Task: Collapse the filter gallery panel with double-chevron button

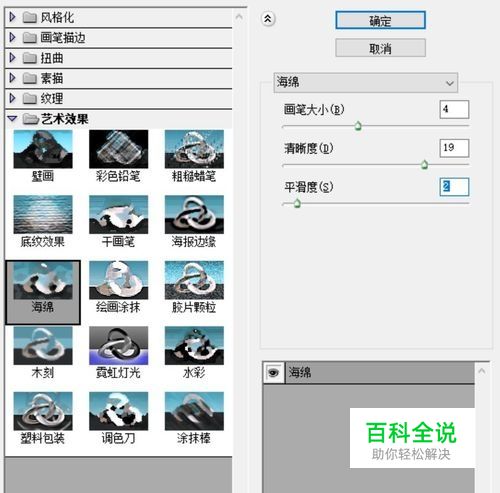Action: tap(268, 19)
